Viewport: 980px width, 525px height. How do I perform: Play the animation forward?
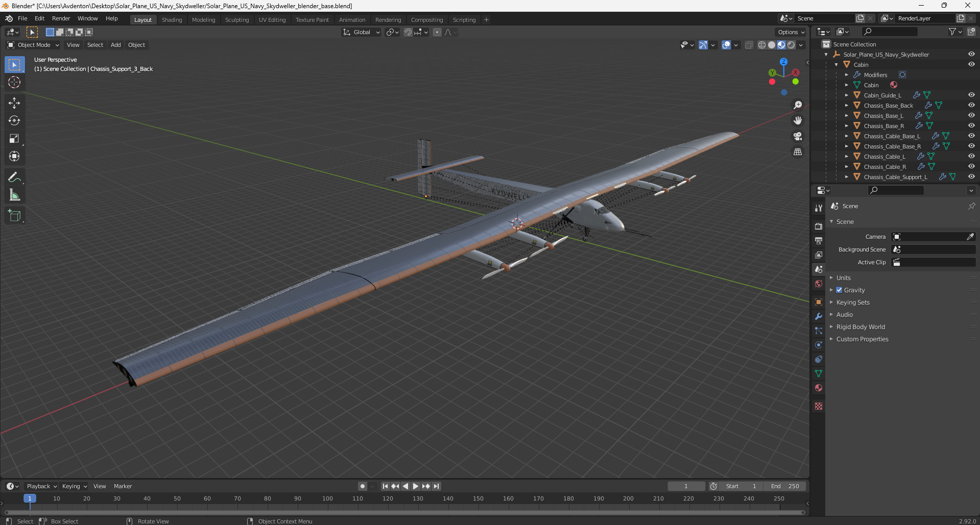pyautogui.click(x=416, y=486)
